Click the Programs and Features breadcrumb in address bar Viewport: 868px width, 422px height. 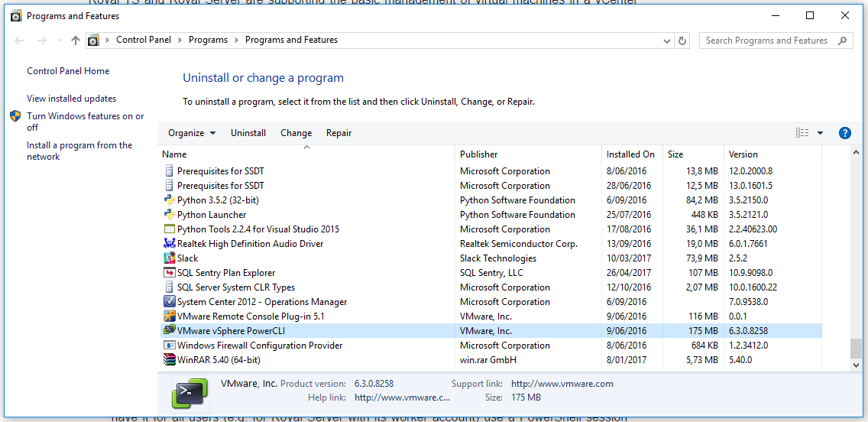click(291, 40)
